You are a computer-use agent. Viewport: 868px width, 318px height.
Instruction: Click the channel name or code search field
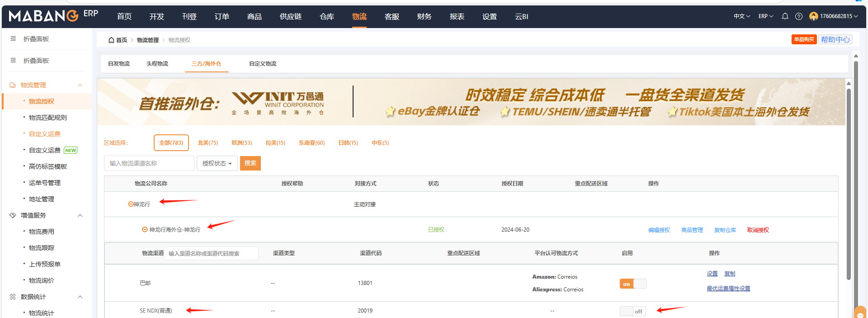tap(211, 253)
